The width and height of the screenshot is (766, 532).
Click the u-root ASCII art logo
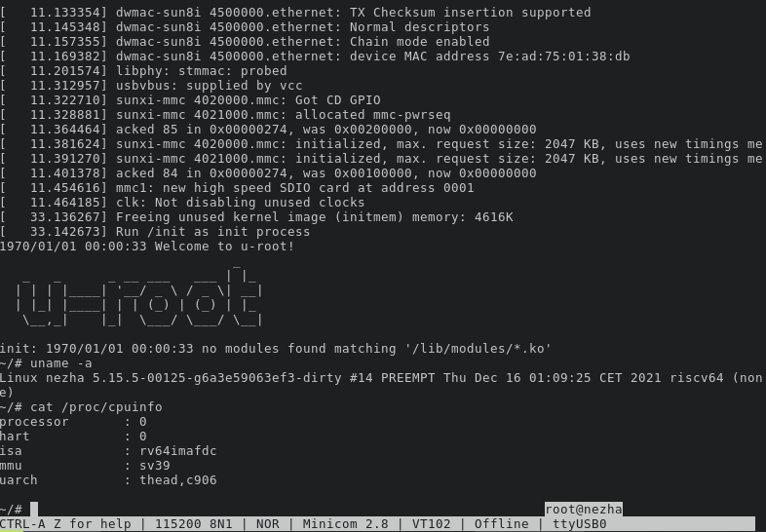(139, 295)
